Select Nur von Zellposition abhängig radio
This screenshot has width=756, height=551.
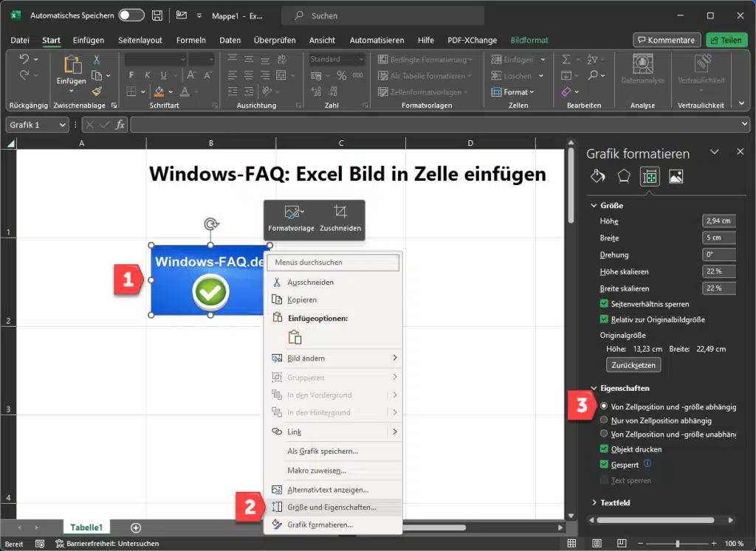[604, 420]
